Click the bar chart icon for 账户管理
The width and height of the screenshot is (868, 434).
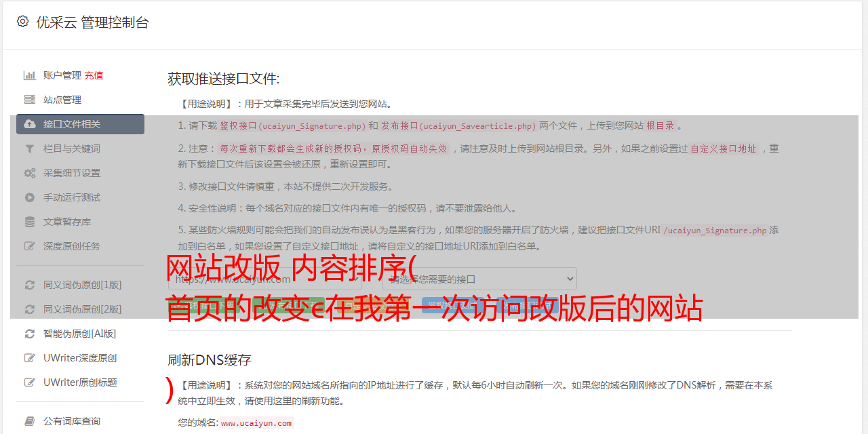click(30, 75)
